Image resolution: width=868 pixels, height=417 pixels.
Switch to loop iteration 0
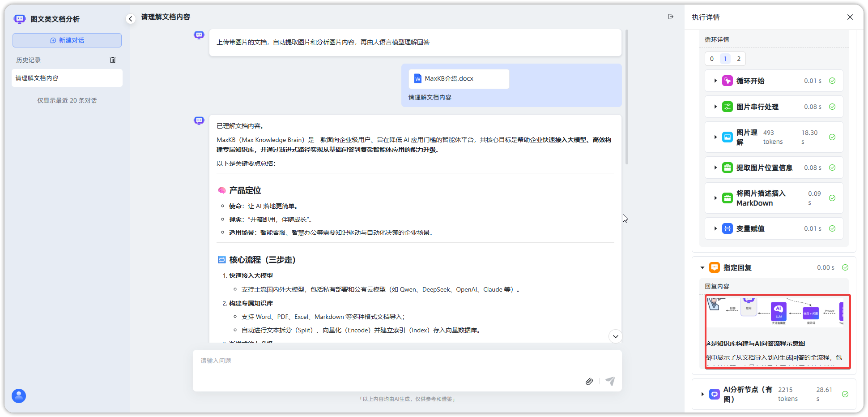[712, 59]
